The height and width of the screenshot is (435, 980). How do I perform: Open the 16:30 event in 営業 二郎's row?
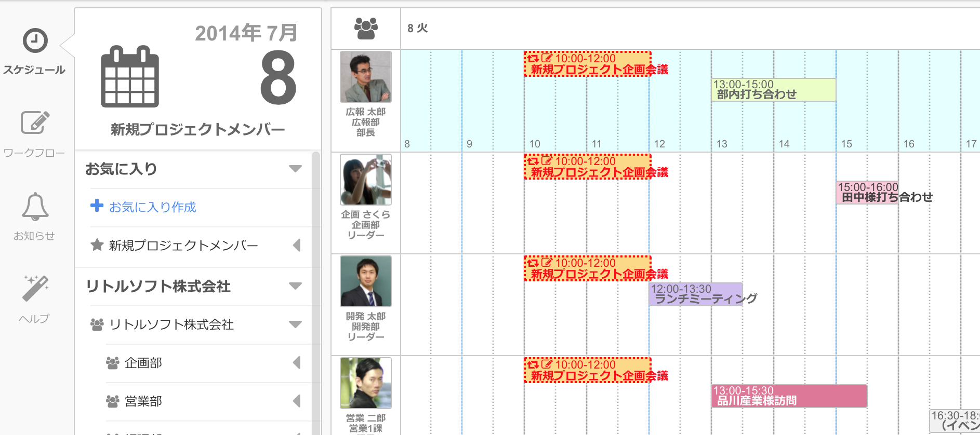955,421
